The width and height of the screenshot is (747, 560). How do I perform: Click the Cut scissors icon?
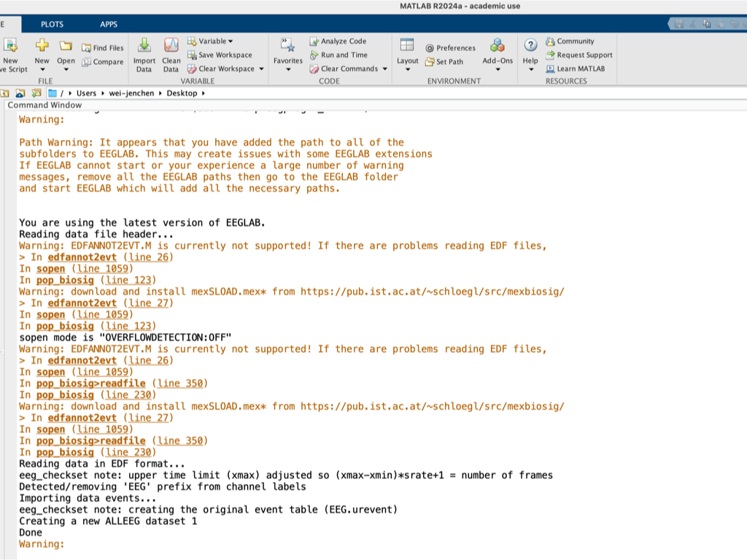[693, 24]
